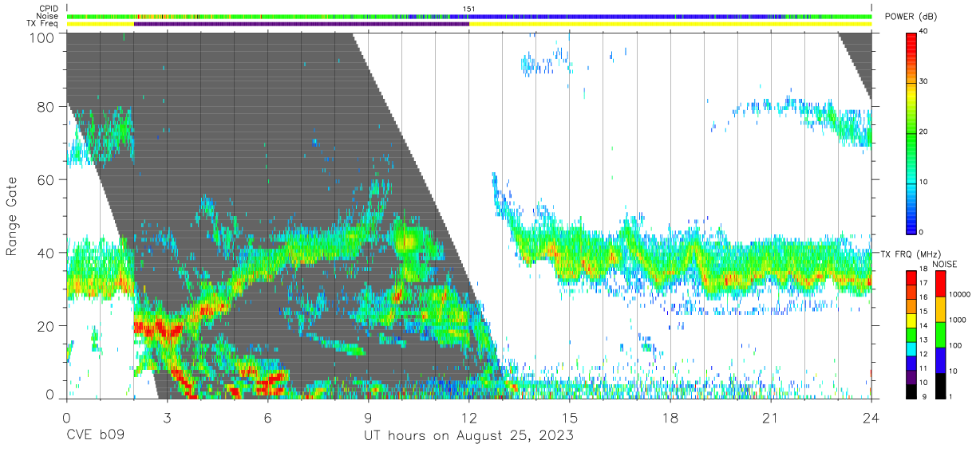This screenshot has width=980, height=452.
Task: Click the power color bar legend
Action: point(911,132)
